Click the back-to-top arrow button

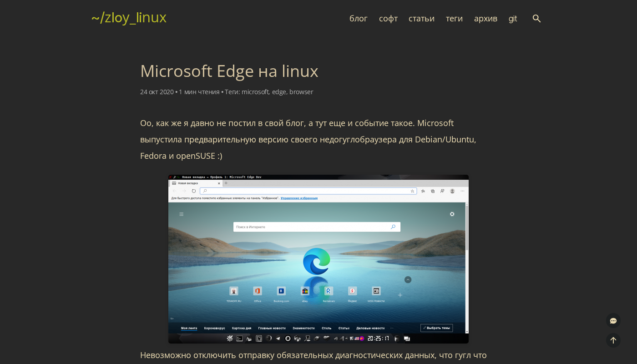click(x=613, y=340)
